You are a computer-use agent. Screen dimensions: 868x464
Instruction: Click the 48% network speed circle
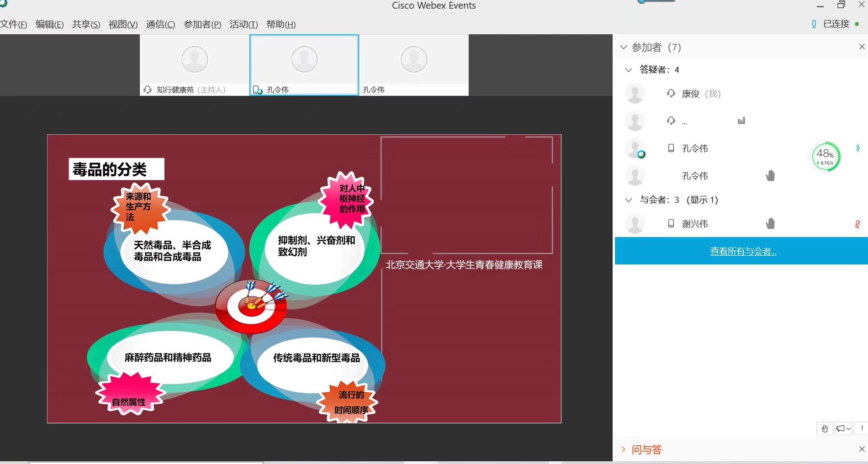point(825,157)
